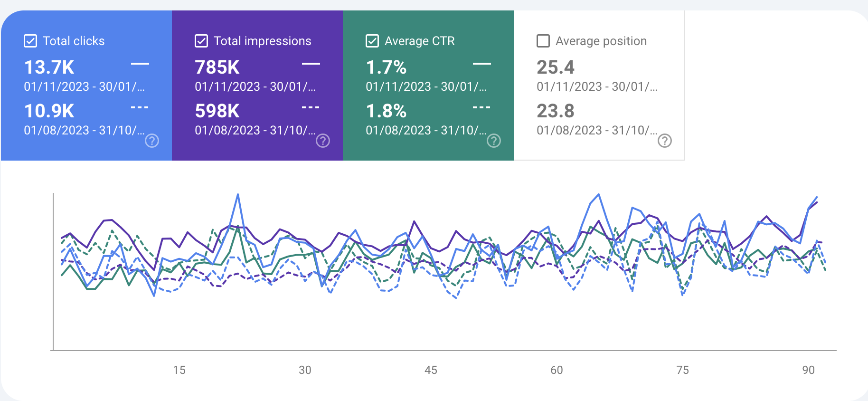Viewport: 868px width, 401px height.
Task: Click the 785K total impressions value
Action: click(x=217, y=67)
